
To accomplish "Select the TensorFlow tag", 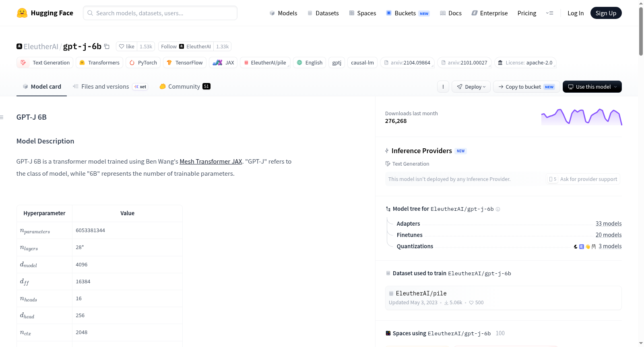I will click(185, 62).
